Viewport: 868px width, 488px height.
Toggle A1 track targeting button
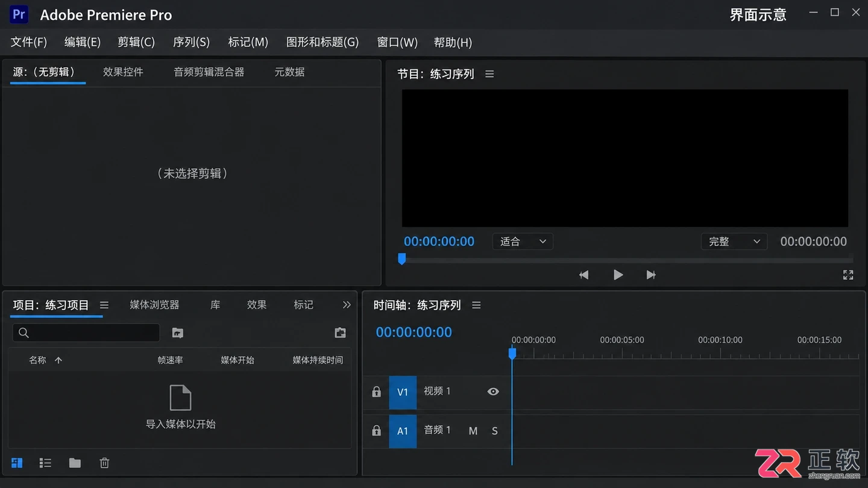403,431
